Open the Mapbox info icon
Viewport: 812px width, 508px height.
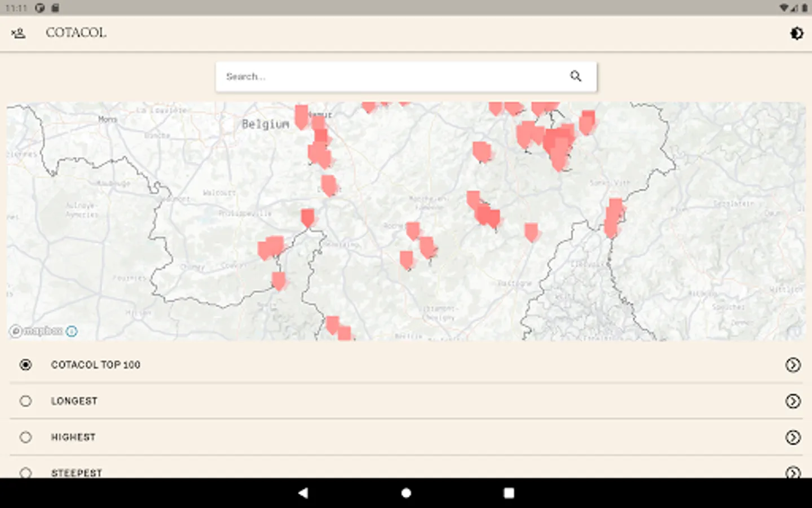(x=72, y=331)
